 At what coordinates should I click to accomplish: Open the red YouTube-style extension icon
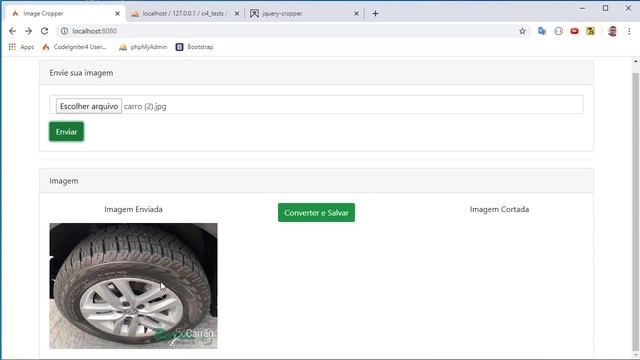574,31
